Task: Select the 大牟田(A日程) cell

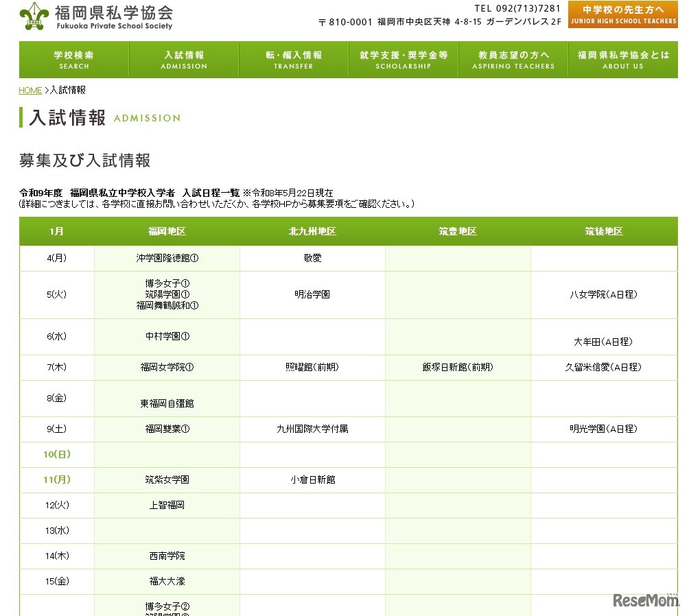Action: pyautogui.click(x=604, y=337)
